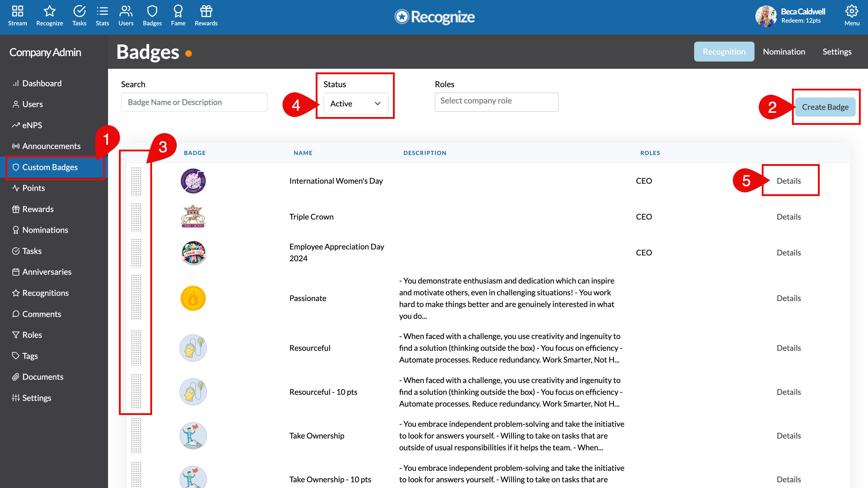
Task: Click the ROLES column header
Action: pyautogui.click(x=650, y=153)
